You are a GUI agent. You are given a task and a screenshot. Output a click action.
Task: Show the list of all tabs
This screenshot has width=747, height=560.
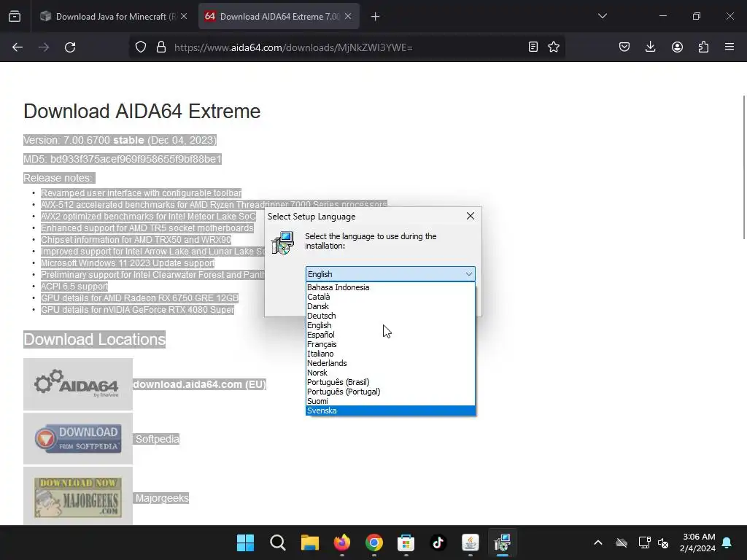point(603,16)
